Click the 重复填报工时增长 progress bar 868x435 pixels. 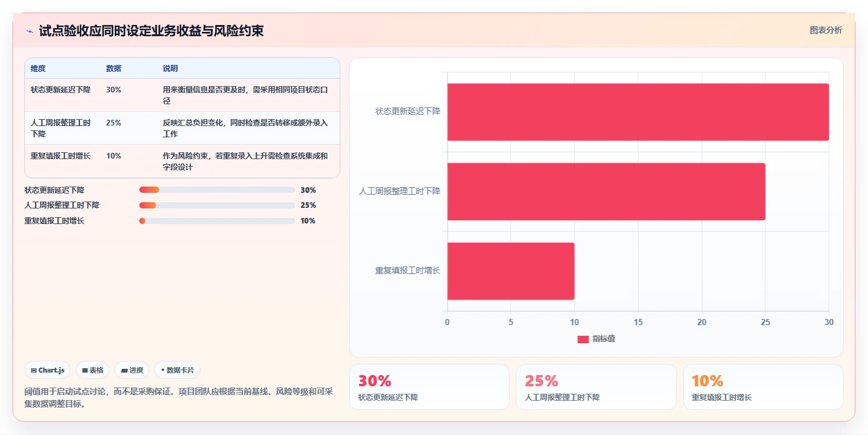pyautogui.click(x=217, y=221)
